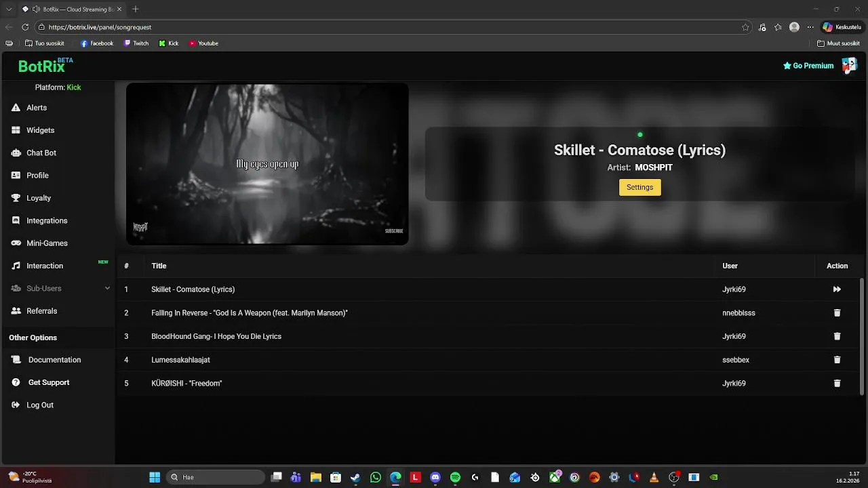Reload the page with the refresh icon
Screen dimensions: 868x488
25,27
